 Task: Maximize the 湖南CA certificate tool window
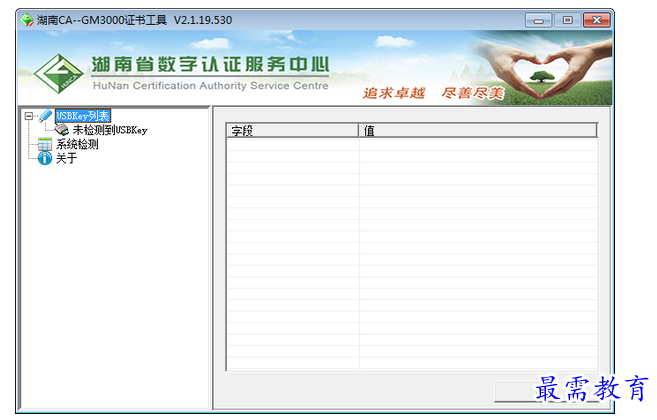click(x=567, y=20)
